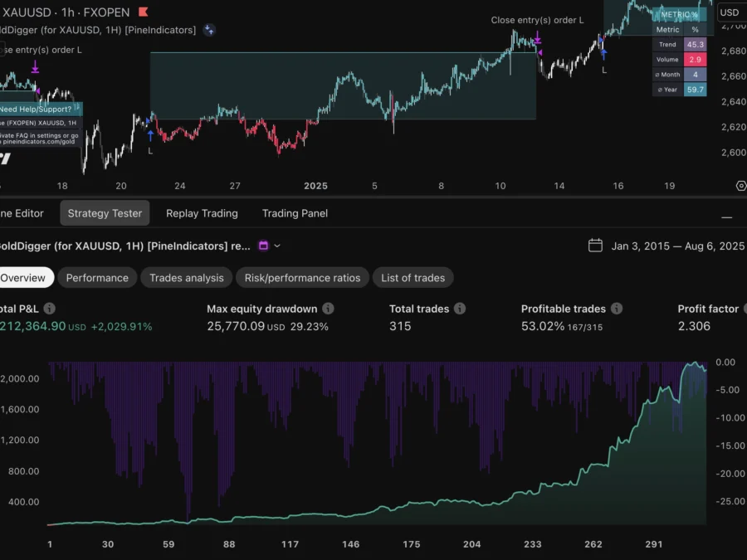Click trade number 291 on the equity axis

(654, 544)
